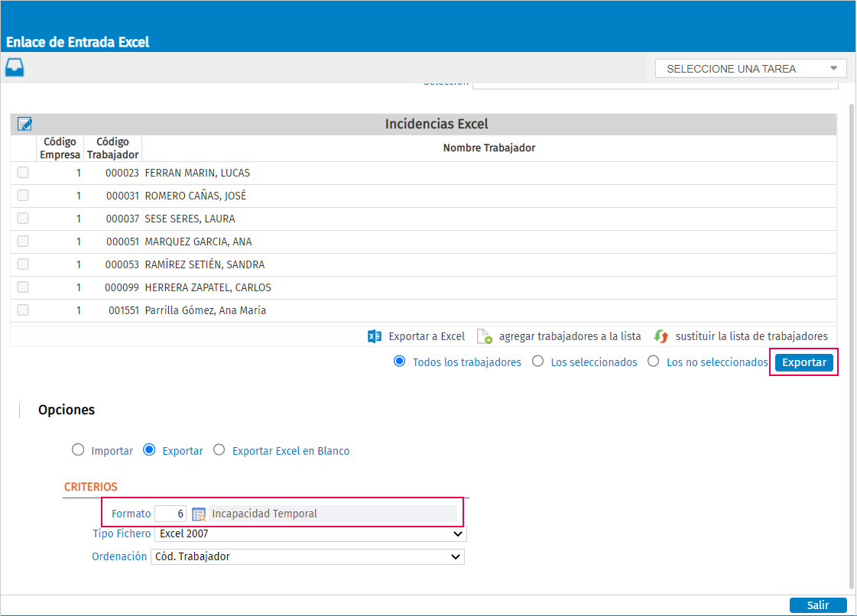Open the Ordenación dropdown
The image size is (857, 616).
tap(307, 557)
